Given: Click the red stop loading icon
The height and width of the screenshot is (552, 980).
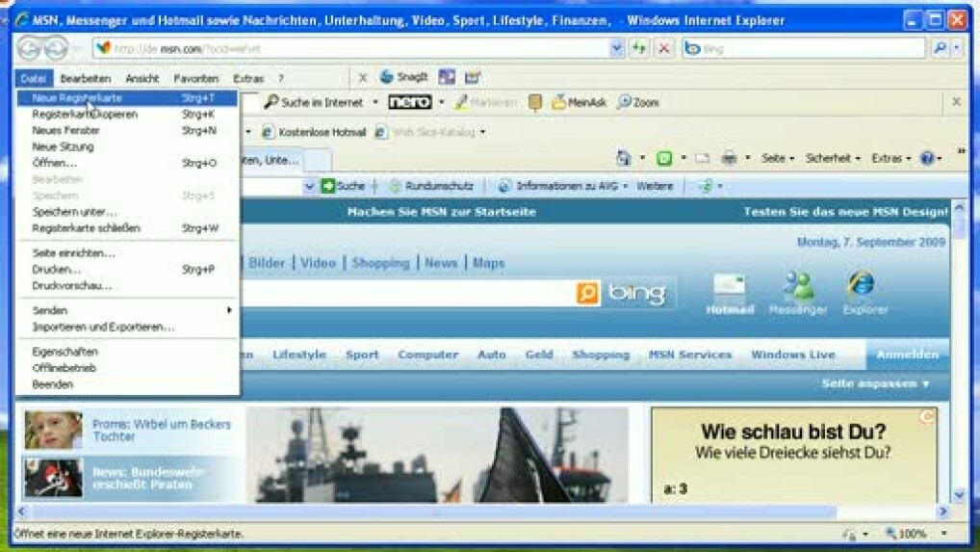Looking at the screenshot, I should click(x=664, y=48).
